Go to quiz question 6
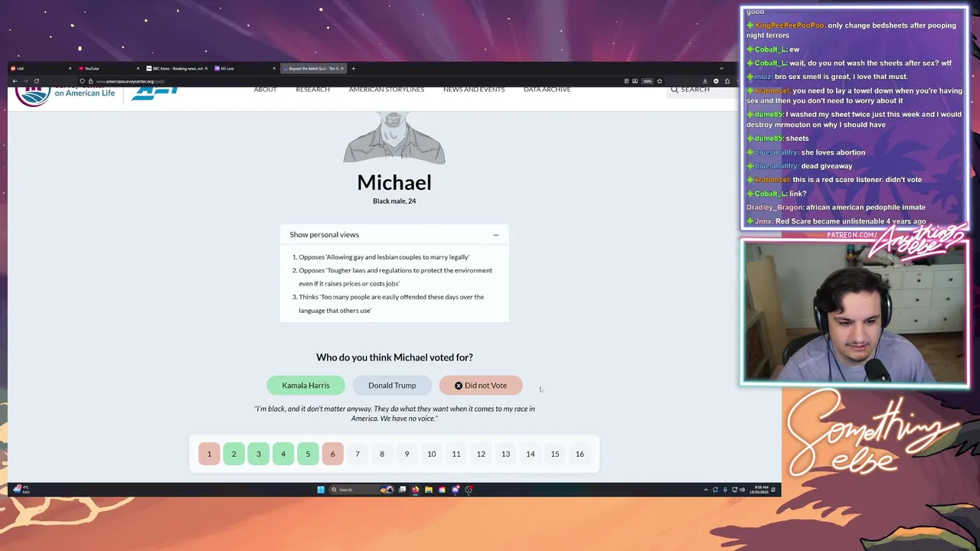 [x=332, y=454]
